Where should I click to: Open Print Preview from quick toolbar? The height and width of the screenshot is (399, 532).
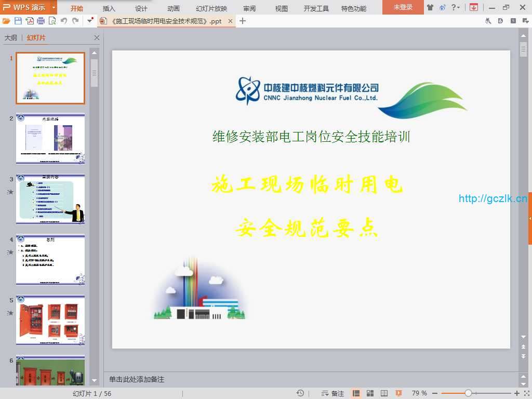click(x=52, y=21)
